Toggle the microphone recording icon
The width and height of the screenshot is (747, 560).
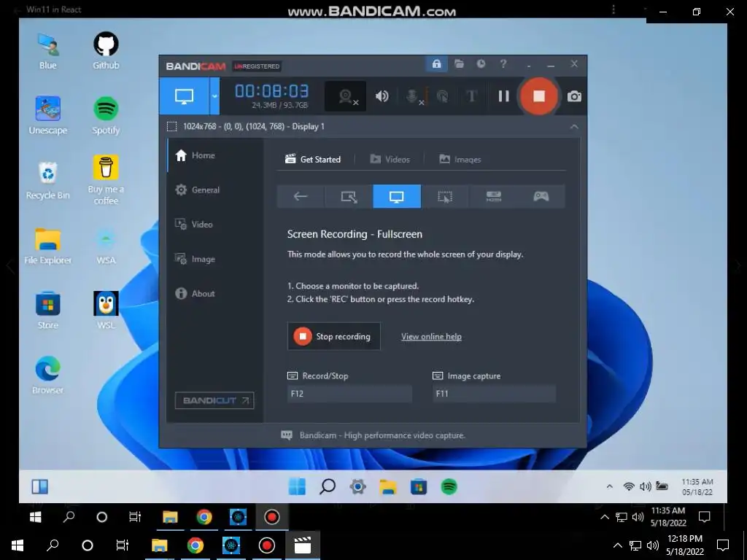click(413, 97)
